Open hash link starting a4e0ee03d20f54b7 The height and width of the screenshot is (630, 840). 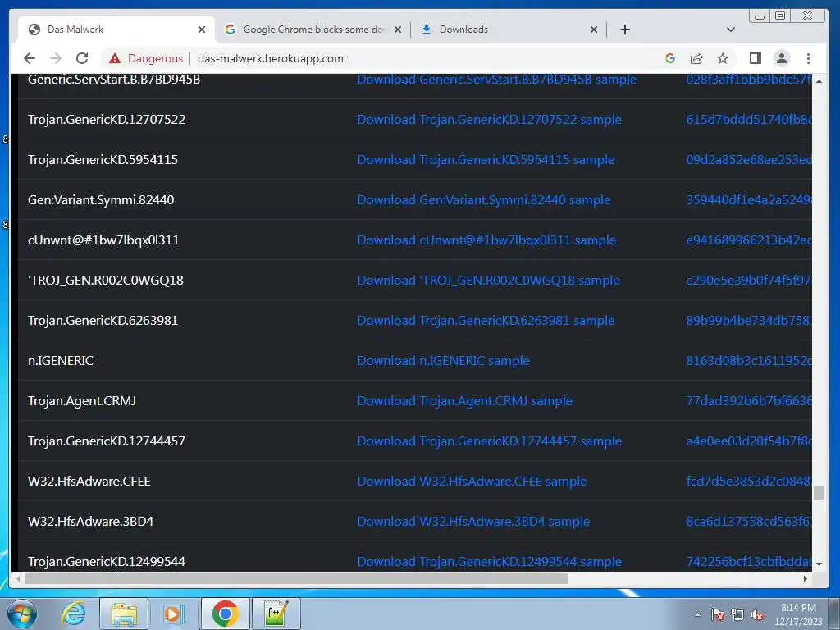pos(749,441)
